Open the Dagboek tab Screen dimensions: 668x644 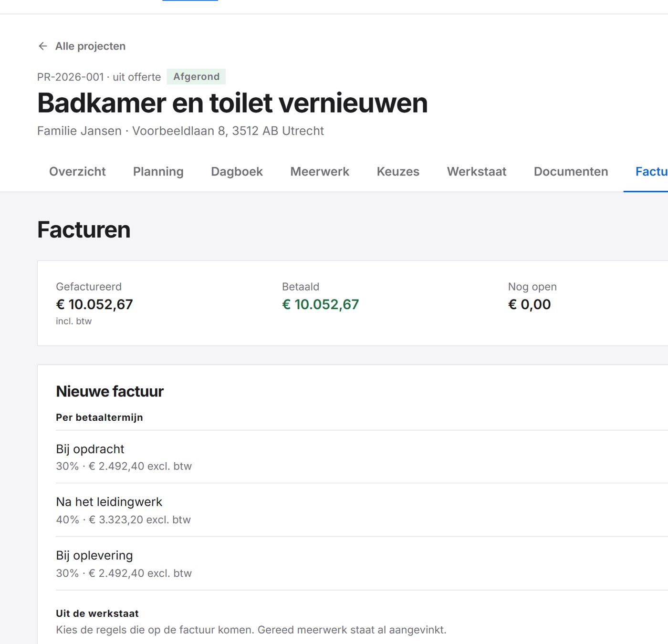click(x=237, y=172)
